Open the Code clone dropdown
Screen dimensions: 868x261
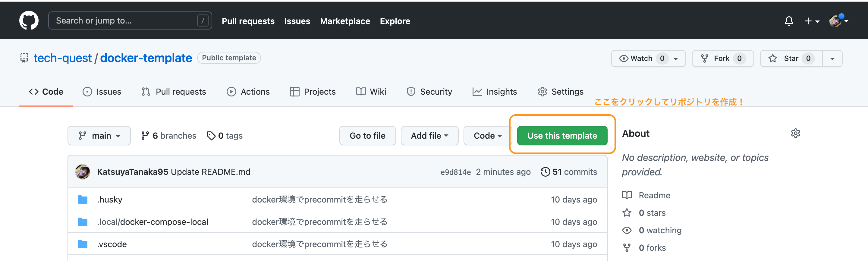(488, 136)
